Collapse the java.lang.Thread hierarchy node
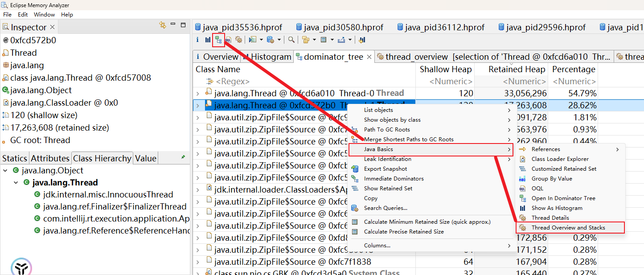644x275 pixels. pos(16,182)
